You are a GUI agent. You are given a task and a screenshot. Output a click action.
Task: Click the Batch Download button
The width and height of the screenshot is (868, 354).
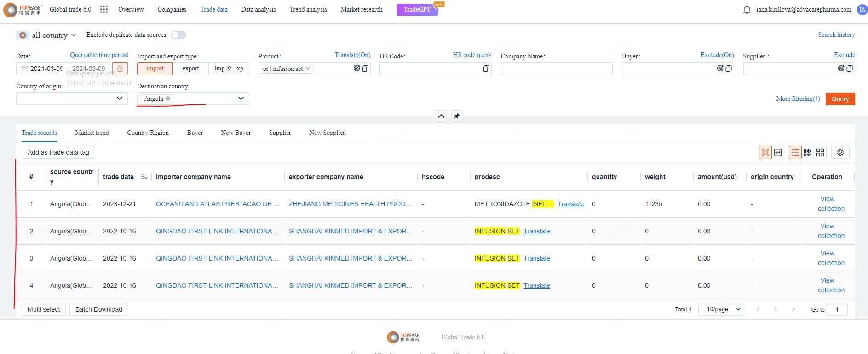click(x=99, y=309)
